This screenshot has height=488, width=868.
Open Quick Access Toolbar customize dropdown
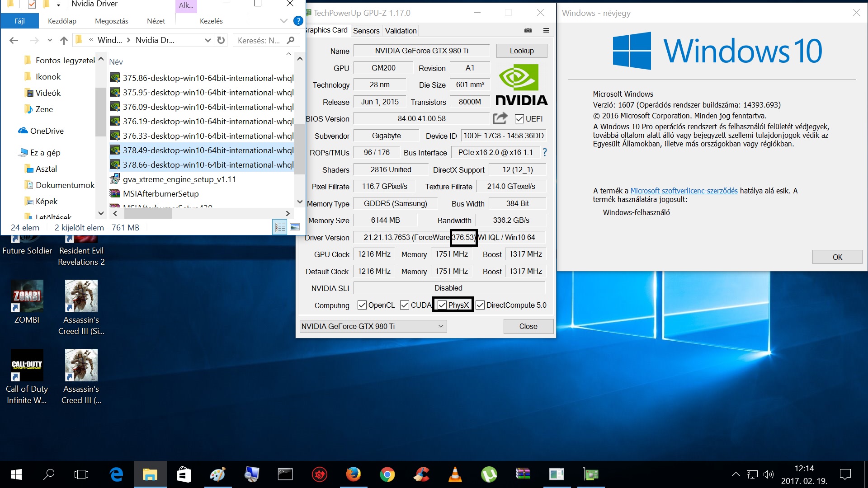coord(59,5)
